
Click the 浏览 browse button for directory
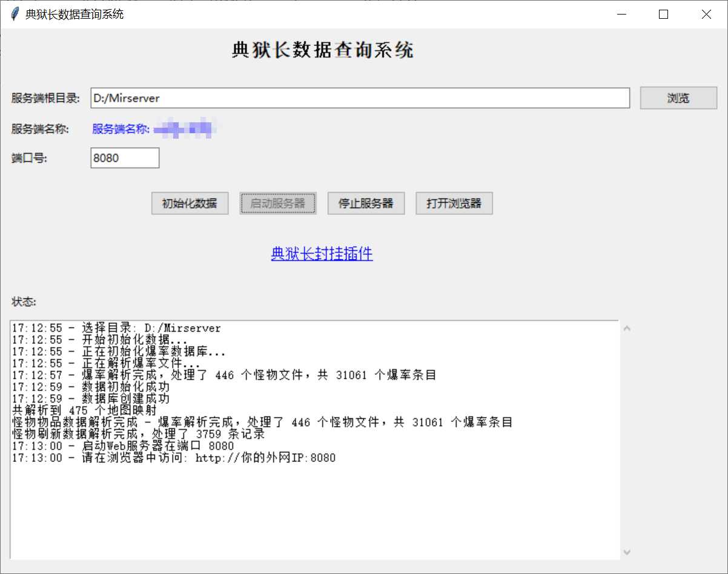(x=678, y=97)
